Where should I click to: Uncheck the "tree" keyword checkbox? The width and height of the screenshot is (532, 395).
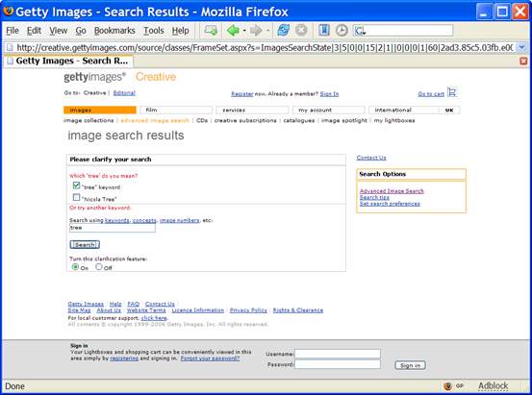(x=76, y=185)
